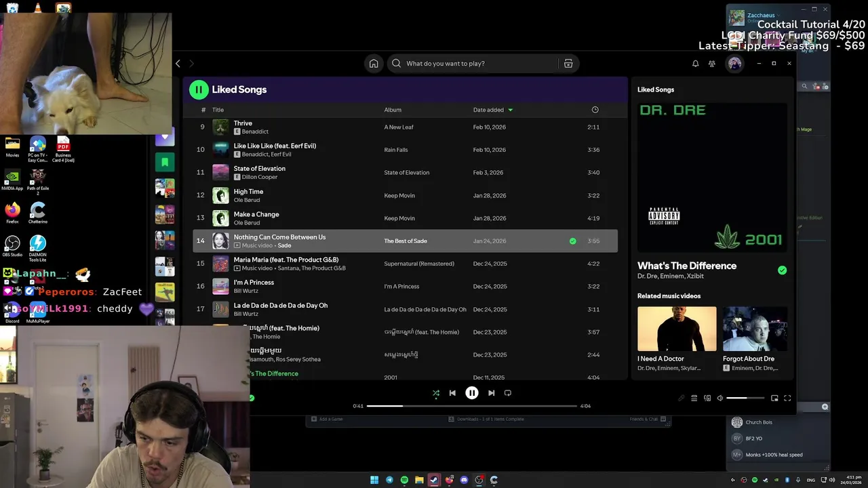
Task: Open Supernatural (Remastered) album link
Action: tap(419, 264)
